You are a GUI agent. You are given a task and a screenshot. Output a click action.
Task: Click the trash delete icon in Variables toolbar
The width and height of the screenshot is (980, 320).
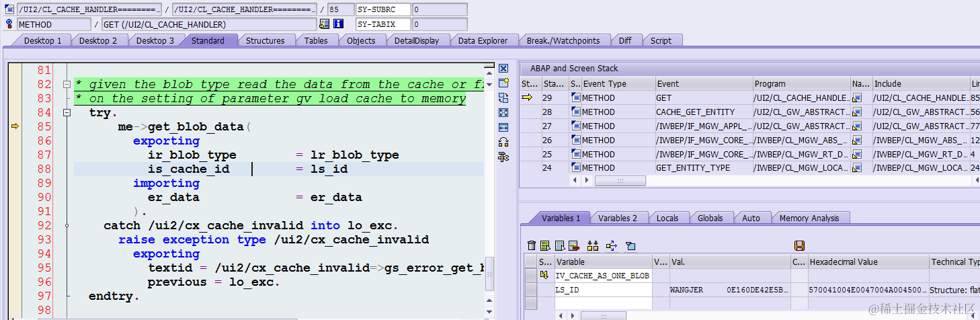tap(532, 246)
